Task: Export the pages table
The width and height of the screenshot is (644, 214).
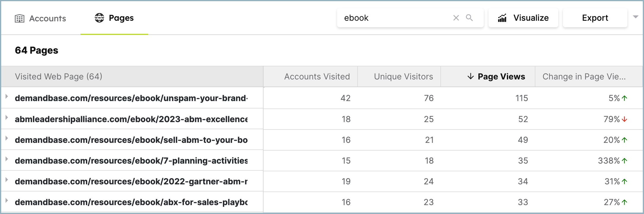Action: 595,18
